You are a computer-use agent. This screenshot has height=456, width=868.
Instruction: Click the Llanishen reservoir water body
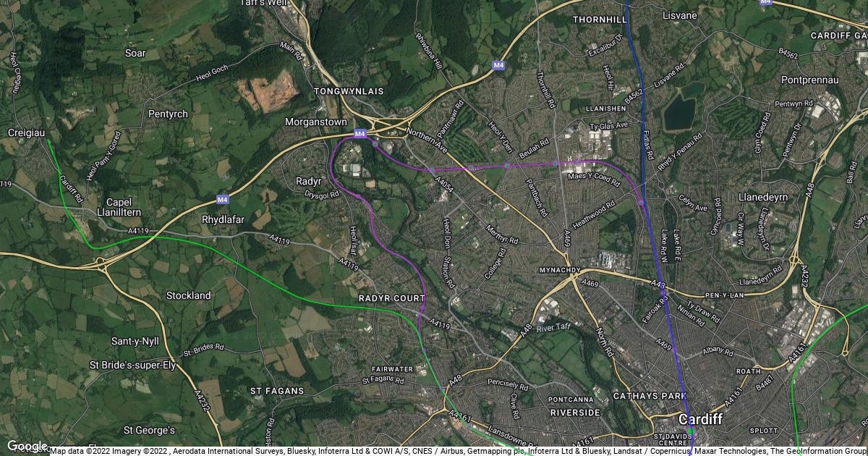679,110
